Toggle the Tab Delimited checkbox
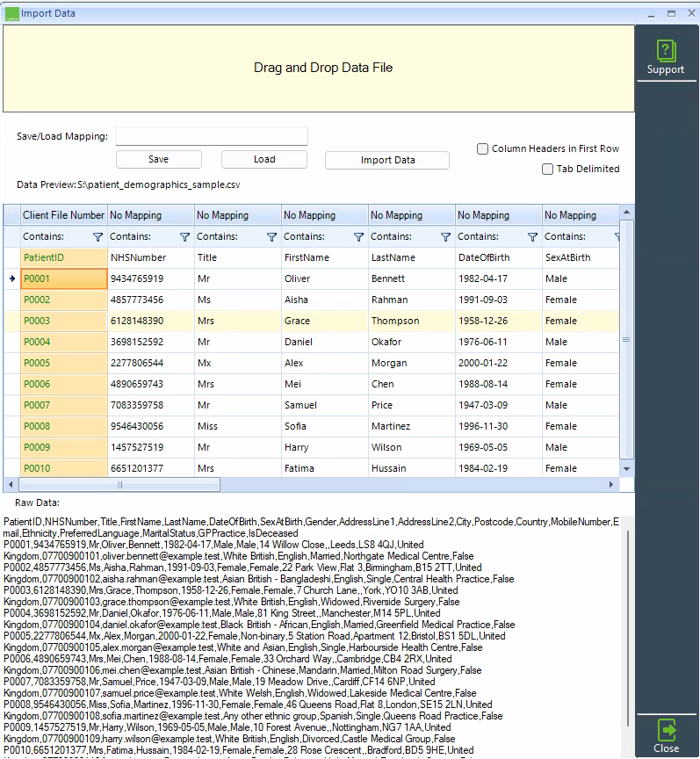 coord(547,169)
